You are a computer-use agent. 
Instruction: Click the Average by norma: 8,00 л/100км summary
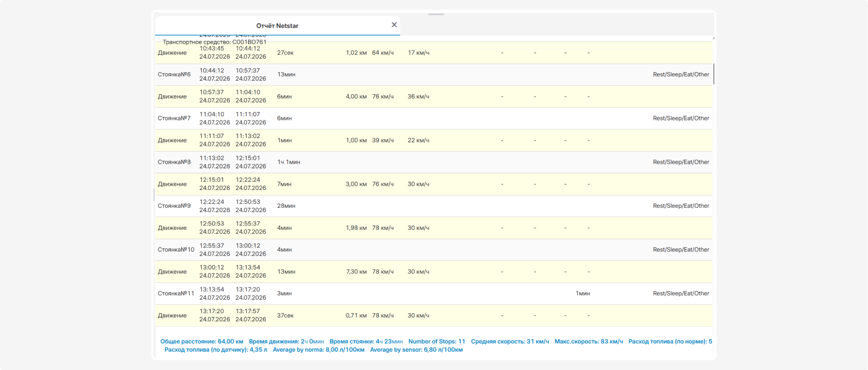pos(319,350)
